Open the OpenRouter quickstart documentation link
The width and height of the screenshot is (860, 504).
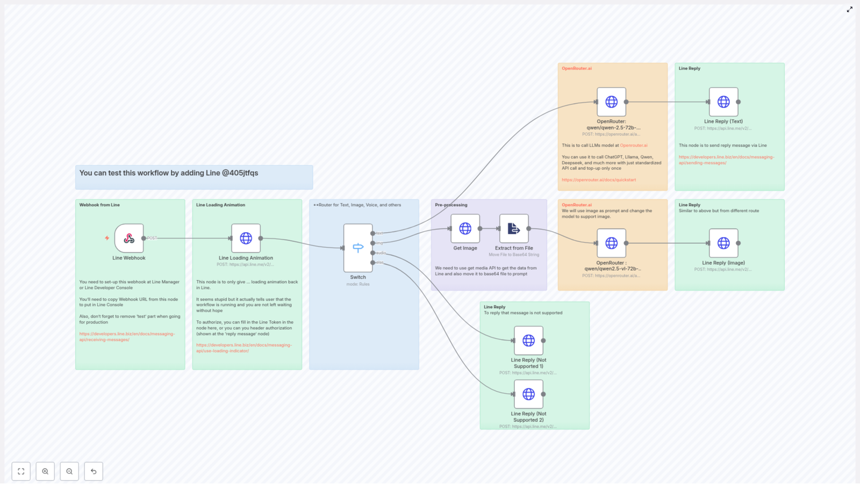599,179
